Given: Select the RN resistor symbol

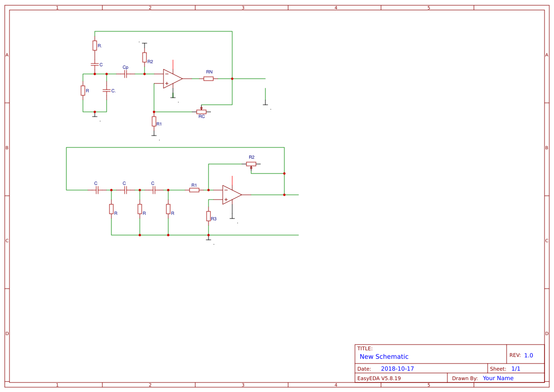Looking at the screenshot, I should [x=209, y=79].
